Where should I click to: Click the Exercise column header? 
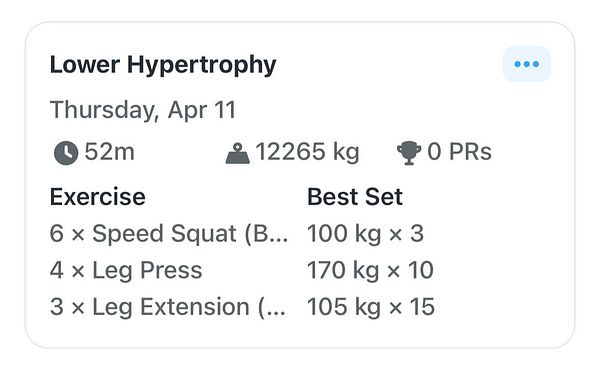tap(98, 197)
